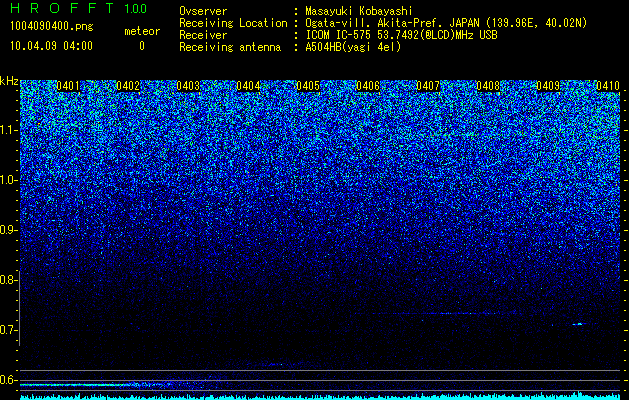Viewport: 629px width, 400px height.
Task: Click the meteor count label
Action: [x=142, y=31]
